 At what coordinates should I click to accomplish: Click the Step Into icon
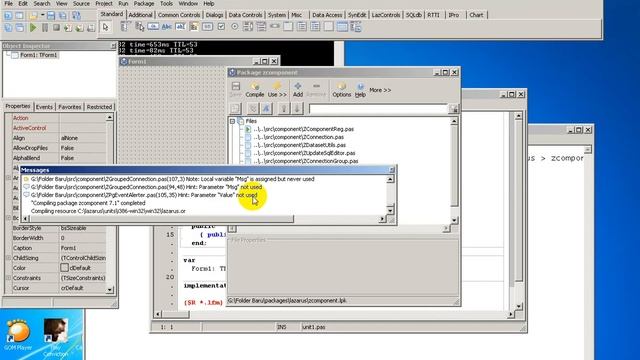[68, 27]
